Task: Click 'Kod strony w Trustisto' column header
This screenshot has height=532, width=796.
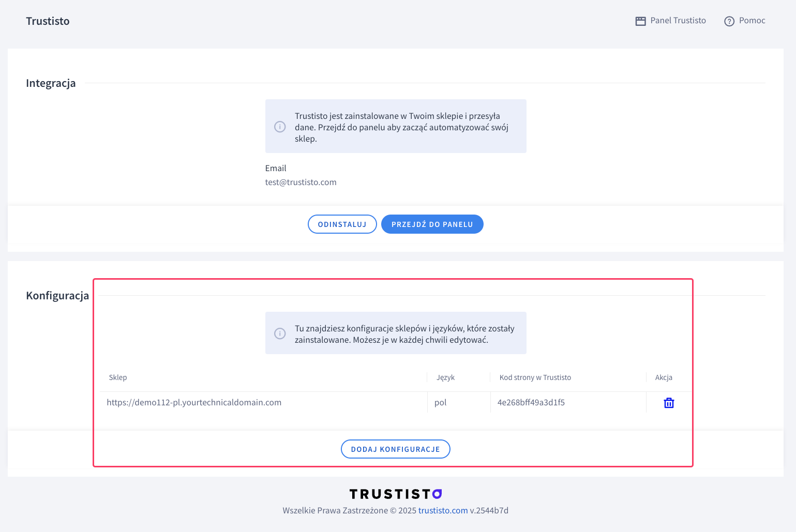Action: coord(535,377)
